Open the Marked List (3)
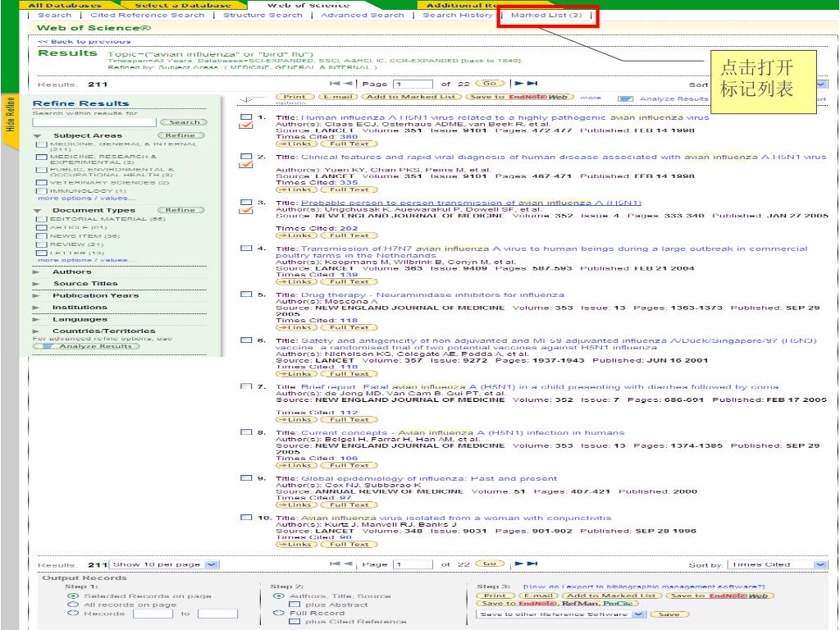840x630 pixels. pos(546,15)
